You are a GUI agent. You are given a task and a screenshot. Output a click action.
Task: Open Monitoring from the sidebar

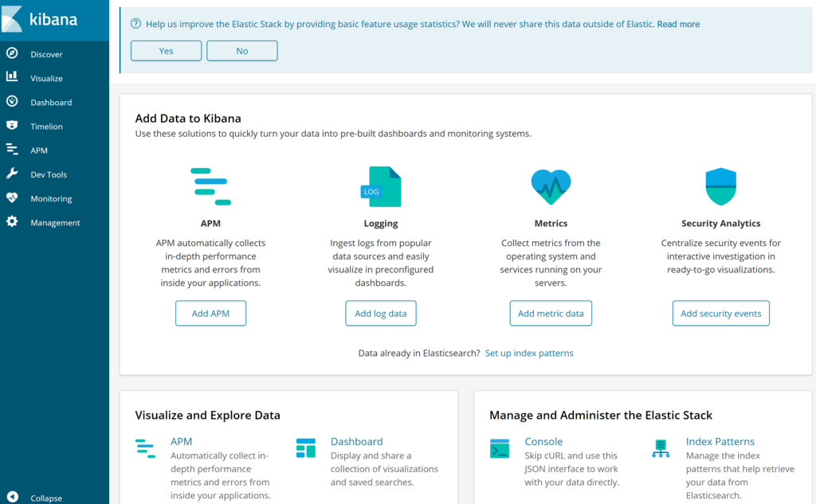click(51, 199)
